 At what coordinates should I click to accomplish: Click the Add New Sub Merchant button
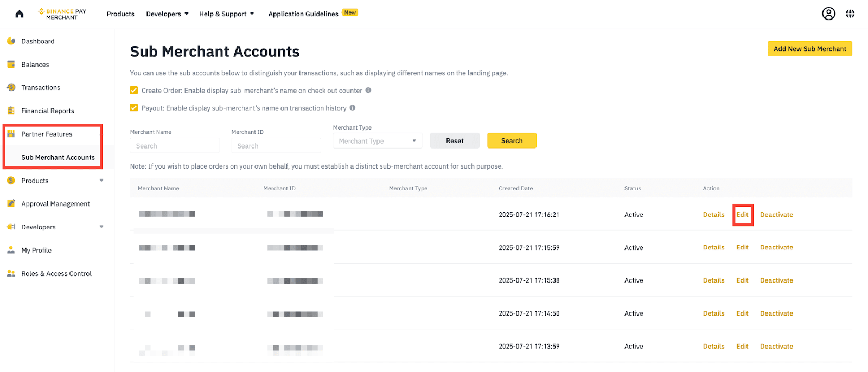(810, 49)
